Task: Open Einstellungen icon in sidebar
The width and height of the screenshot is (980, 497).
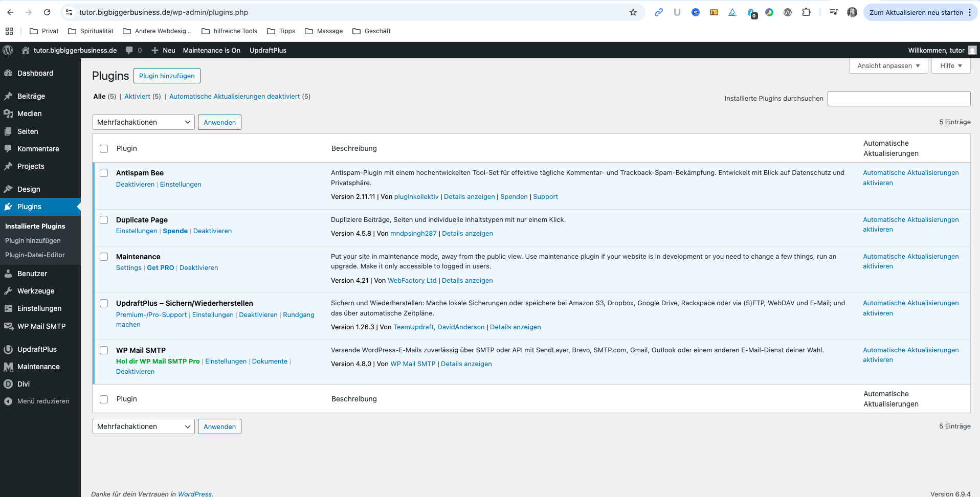Action: pos(8,308)
